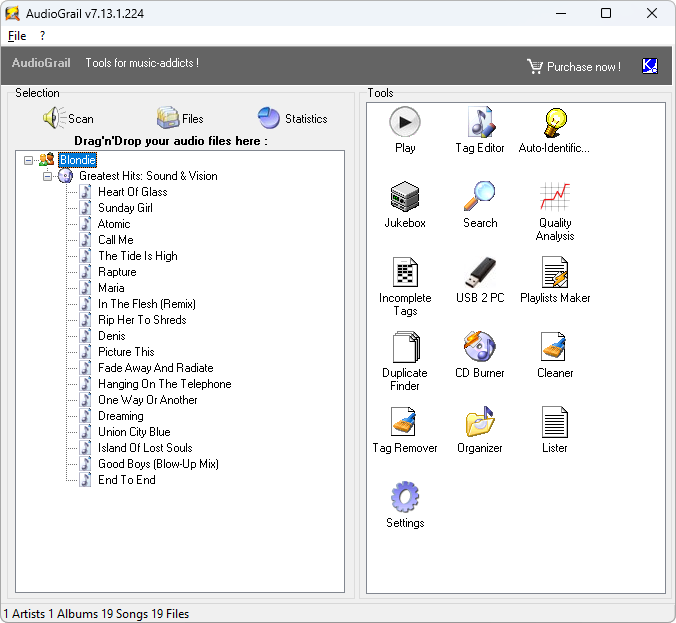The height and width of the screenshot is (623, 676).
Task: Click the blue logo icon beside Purchase now
Action: click(650, 66)
